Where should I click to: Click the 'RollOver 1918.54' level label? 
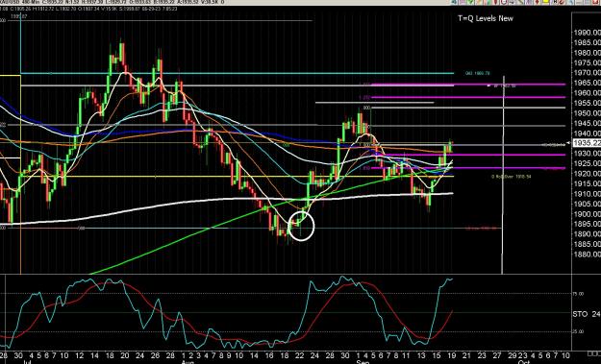tap(512, 177)
